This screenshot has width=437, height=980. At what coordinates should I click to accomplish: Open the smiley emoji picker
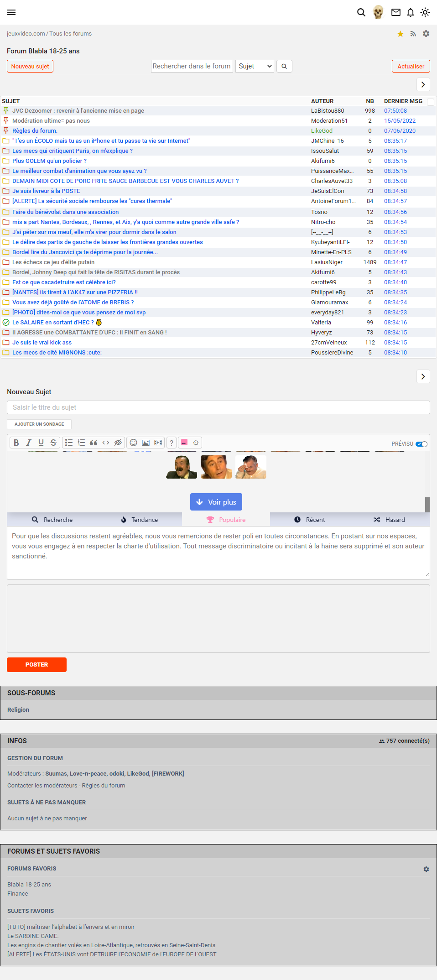tap(133, 443)
